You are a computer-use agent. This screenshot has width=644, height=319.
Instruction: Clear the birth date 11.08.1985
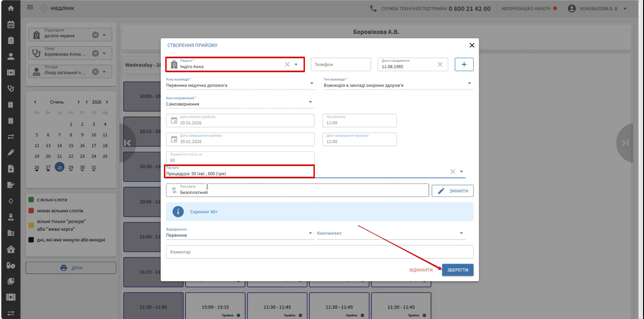[440, 64]
